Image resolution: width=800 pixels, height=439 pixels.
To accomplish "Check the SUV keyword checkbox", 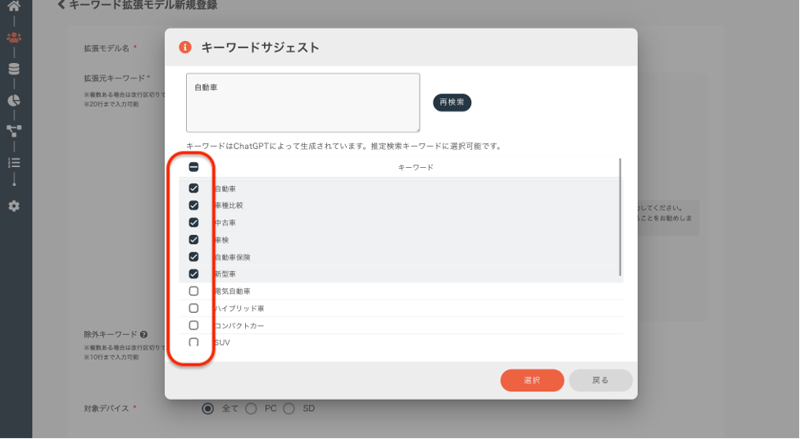I will click(193, 342).
